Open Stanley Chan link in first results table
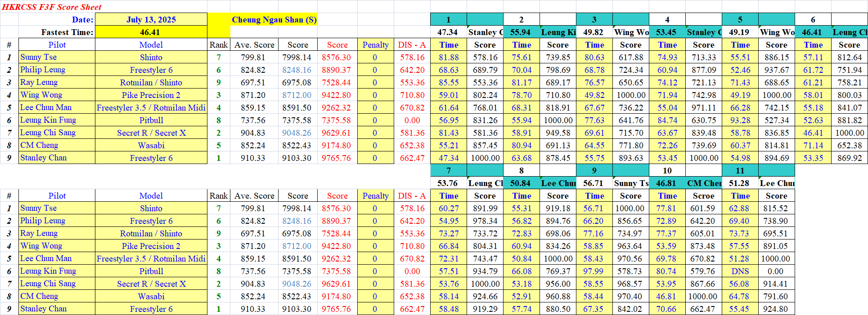 tap(43, 158)
